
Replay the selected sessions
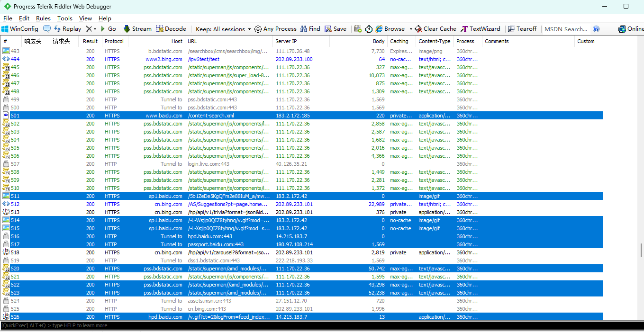pos(68,29)
